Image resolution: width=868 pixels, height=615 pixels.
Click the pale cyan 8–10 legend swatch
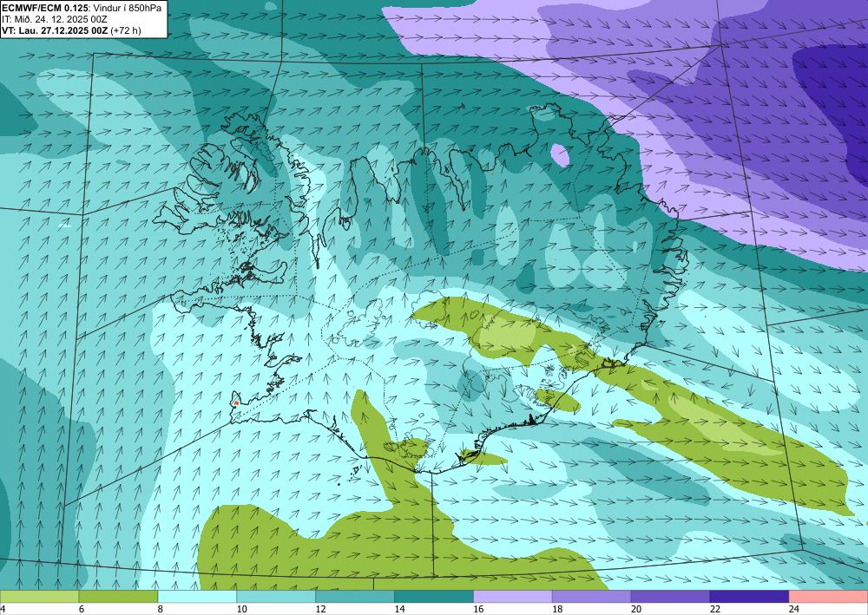pyautogui.click(x=197, y=597)
